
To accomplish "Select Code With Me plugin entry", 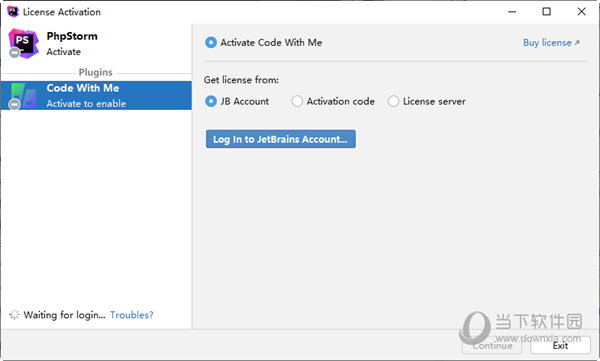I will 96,95.
